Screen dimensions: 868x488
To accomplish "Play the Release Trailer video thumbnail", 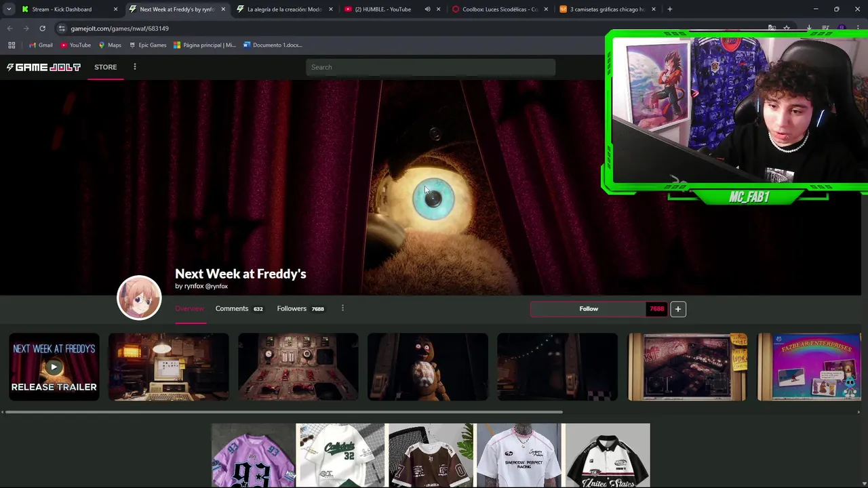I will 54,367.
